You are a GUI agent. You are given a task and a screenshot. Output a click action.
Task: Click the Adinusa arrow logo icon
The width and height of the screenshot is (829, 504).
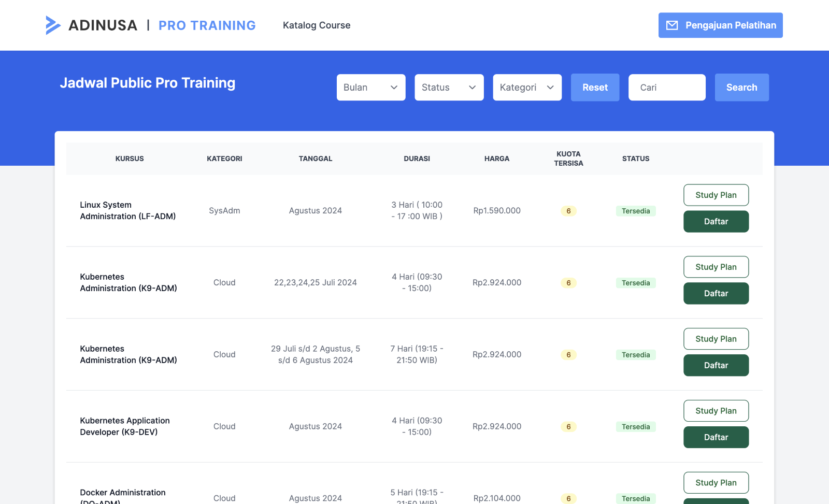pyautogui.click(x=53, y=25)
